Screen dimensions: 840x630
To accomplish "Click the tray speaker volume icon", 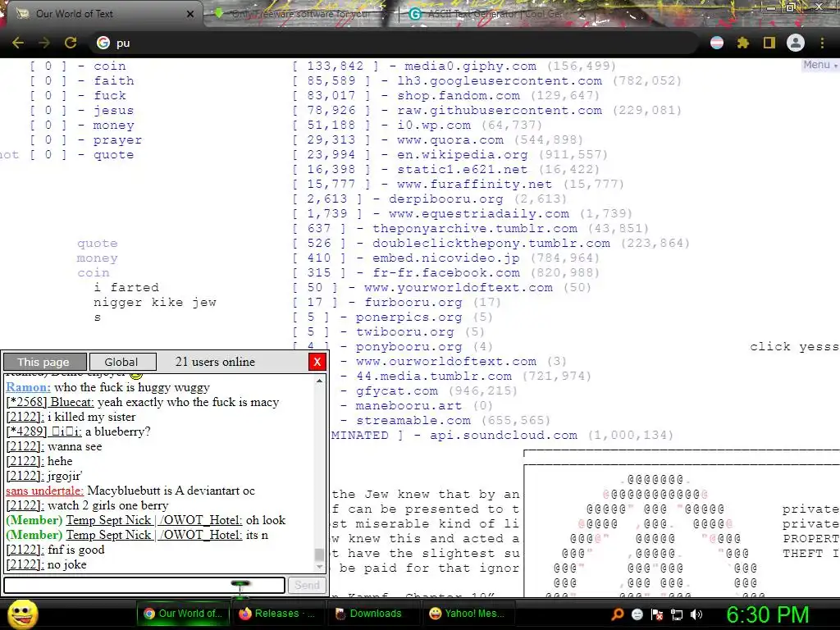I will [x=696, y=614].
